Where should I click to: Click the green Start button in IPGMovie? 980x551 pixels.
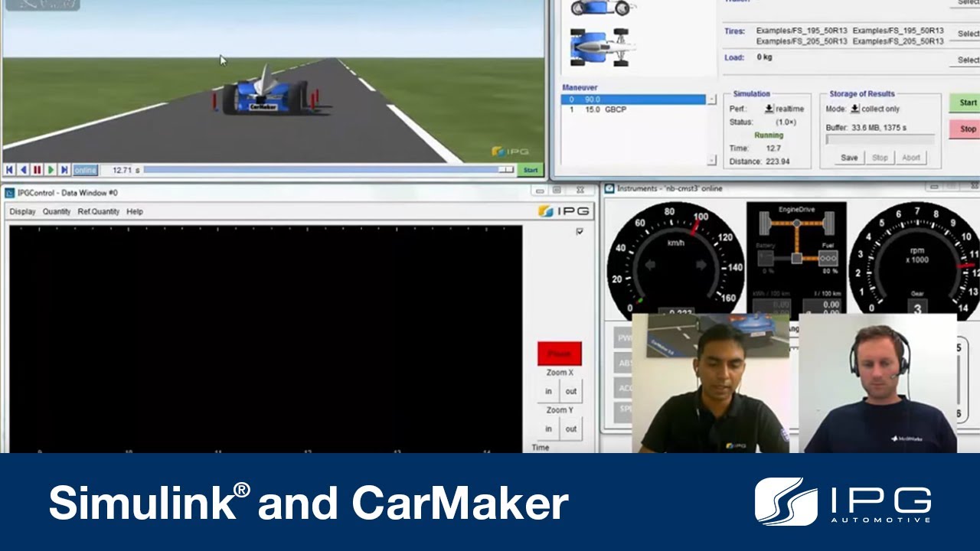point(530,170)
